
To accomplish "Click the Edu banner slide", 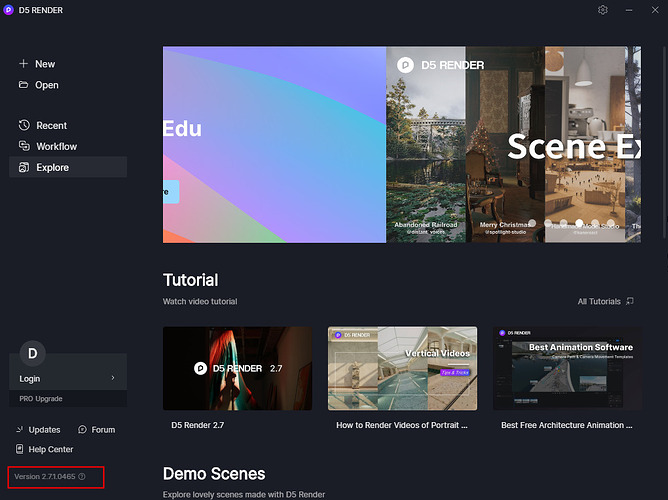I will [274, 144].
